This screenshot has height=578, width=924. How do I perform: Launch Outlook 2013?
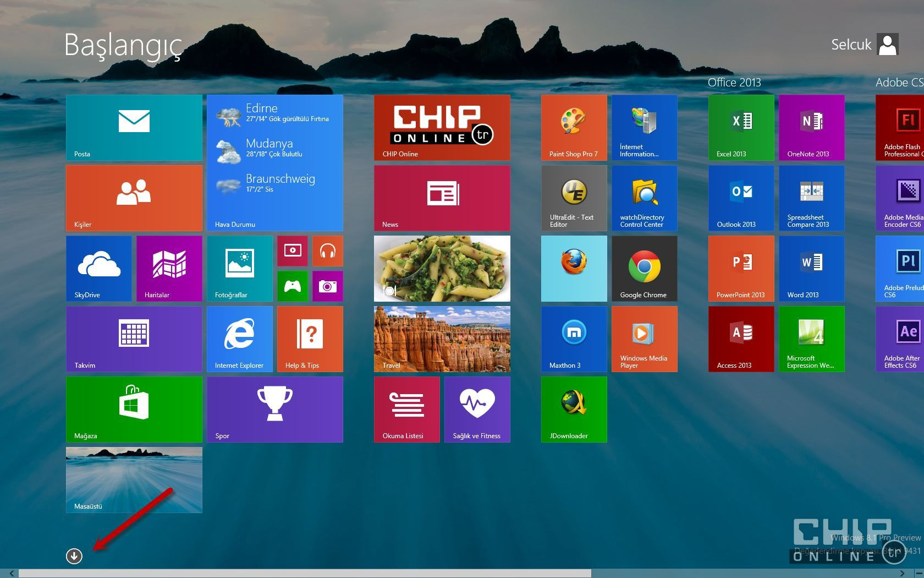(x=741, y=198)
